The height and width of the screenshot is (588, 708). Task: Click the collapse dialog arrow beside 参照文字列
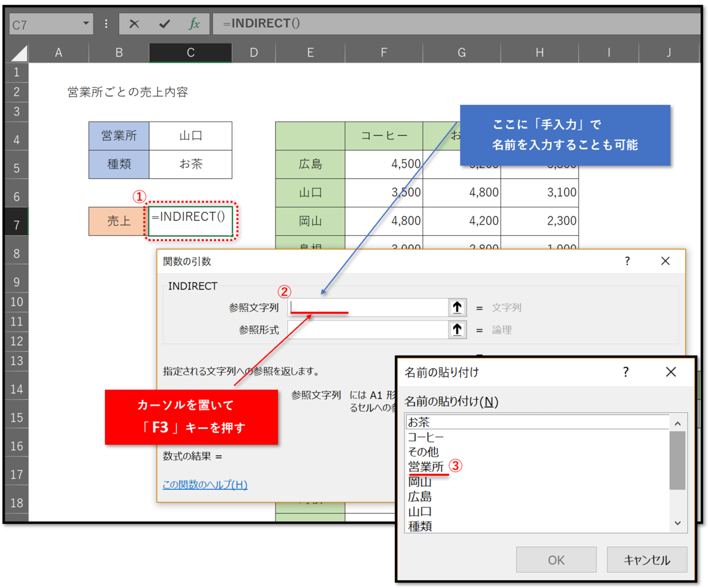458,307
